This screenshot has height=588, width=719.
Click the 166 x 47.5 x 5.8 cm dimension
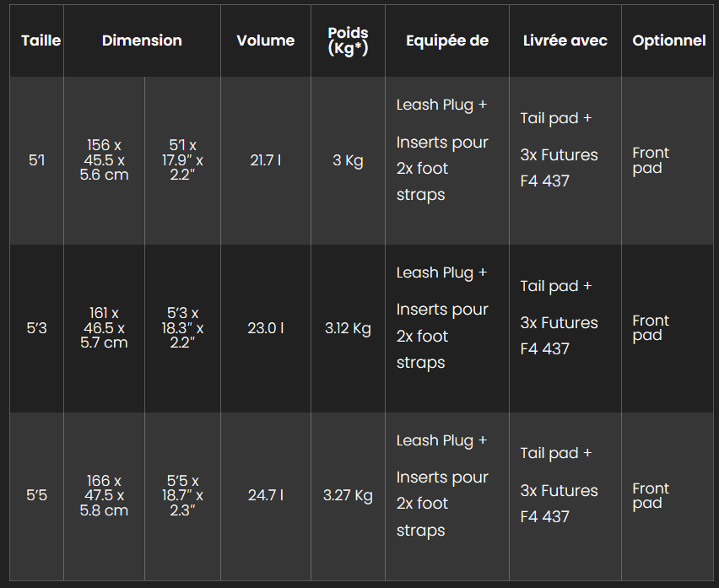tap(104, 495)
